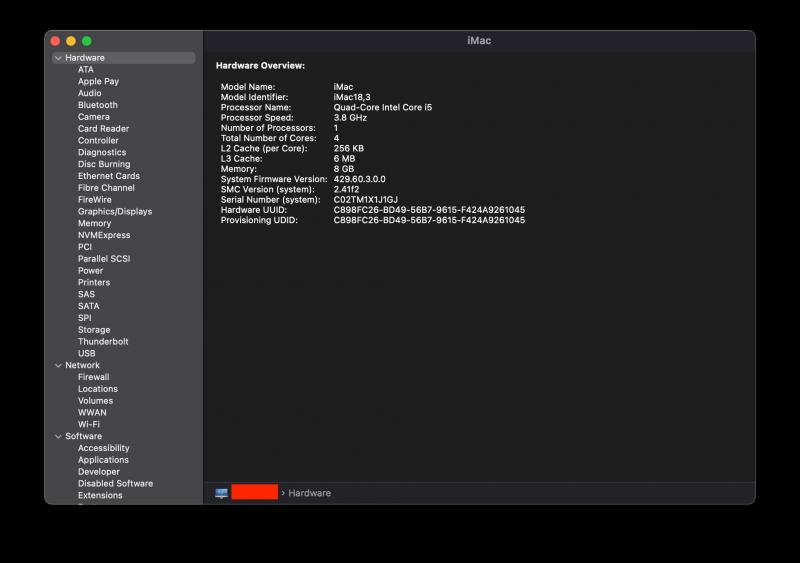Image resolution: width=800 pixels, height=563 pixels.
Task: Show Camera information
Action: coord(93,116)
